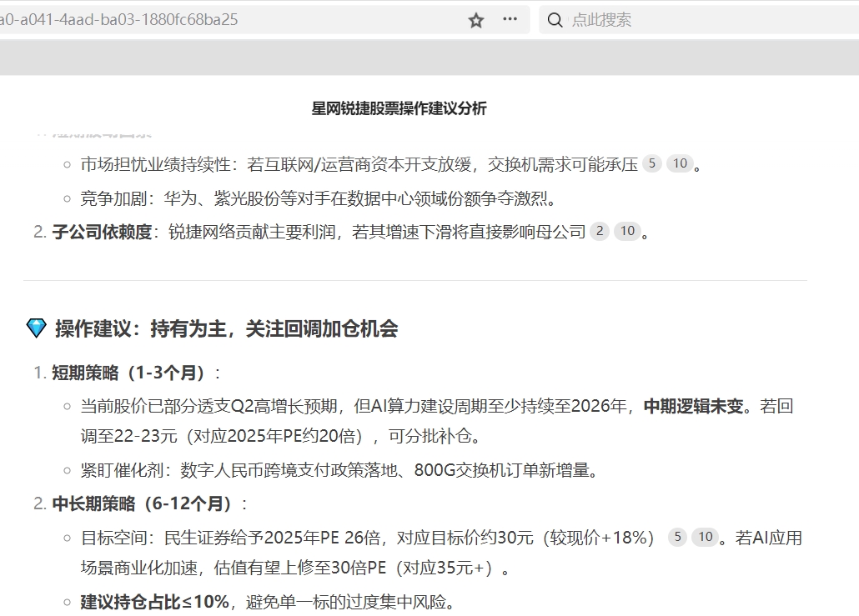
Task: Click the bold text 建议持仓占比≤10%
Action: 154,602
